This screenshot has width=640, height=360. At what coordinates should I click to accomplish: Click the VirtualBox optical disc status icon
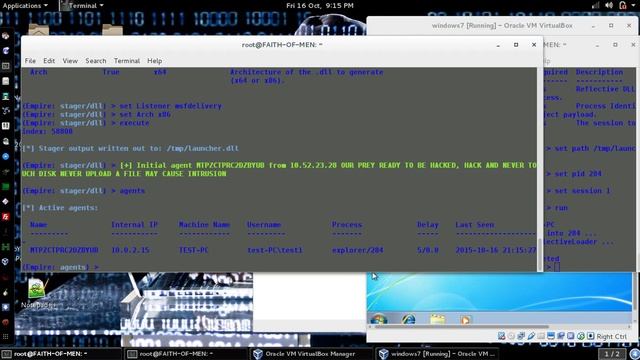click(511, 336)
